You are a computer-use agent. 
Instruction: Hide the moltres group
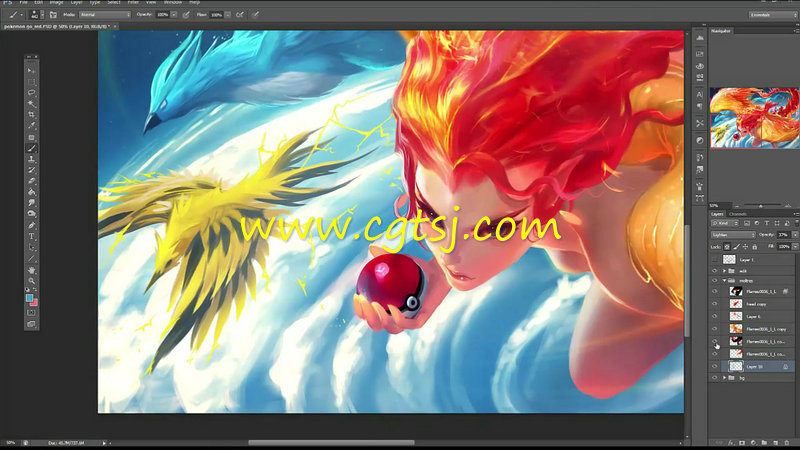714,281
